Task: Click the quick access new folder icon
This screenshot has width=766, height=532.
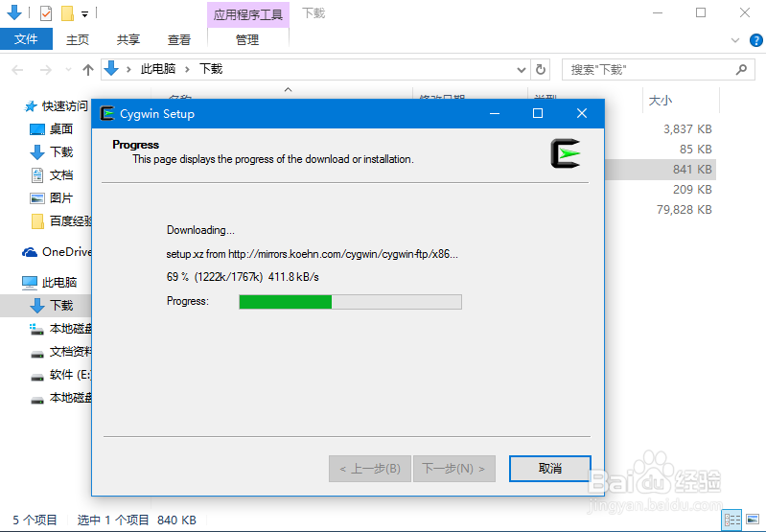Action: [x=67, y=13]
